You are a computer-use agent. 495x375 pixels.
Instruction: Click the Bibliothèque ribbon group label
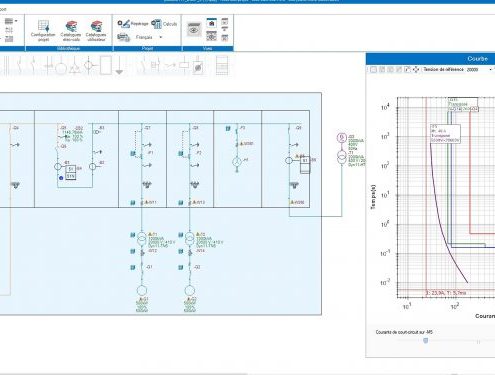point(68,49)
